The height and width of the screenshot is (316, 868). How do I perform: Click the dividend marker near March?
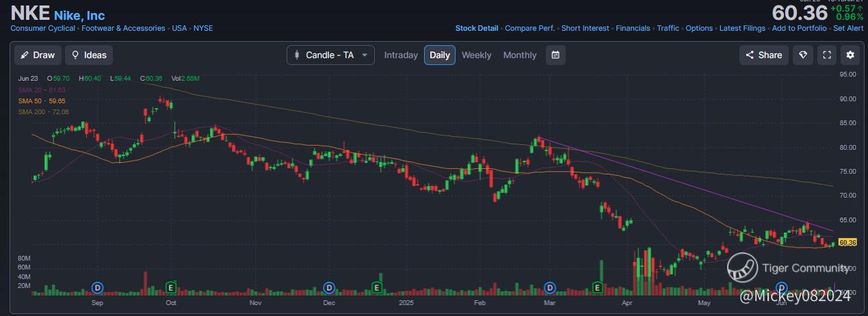(x=549, y=287)
